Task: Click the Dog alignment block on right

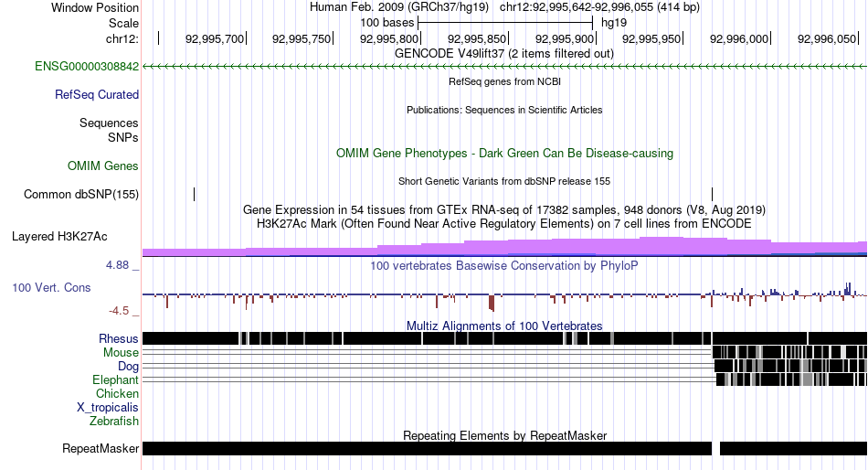Action: click(x=790, y=366)
